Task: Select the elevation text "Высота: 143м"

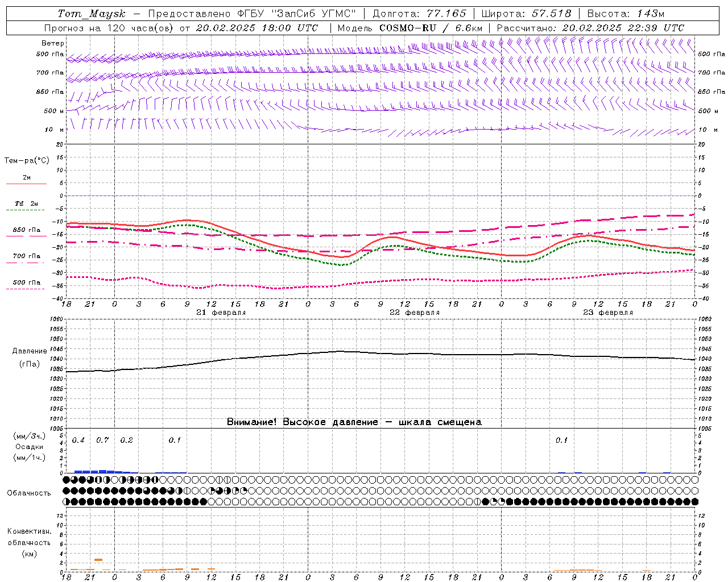Action: pyautogui.click(x=626, y=14)
